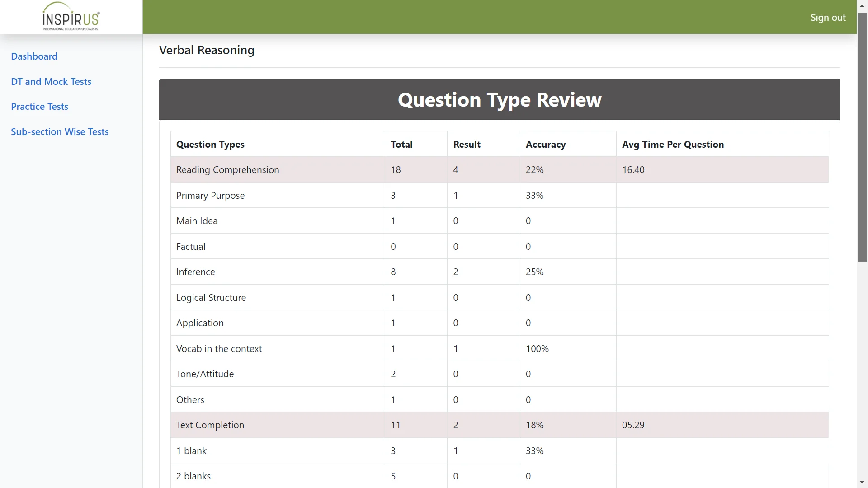Screen dimensions: 868x488
Task: Click 1 blank accuracy 33%
Action: (534, 451)
